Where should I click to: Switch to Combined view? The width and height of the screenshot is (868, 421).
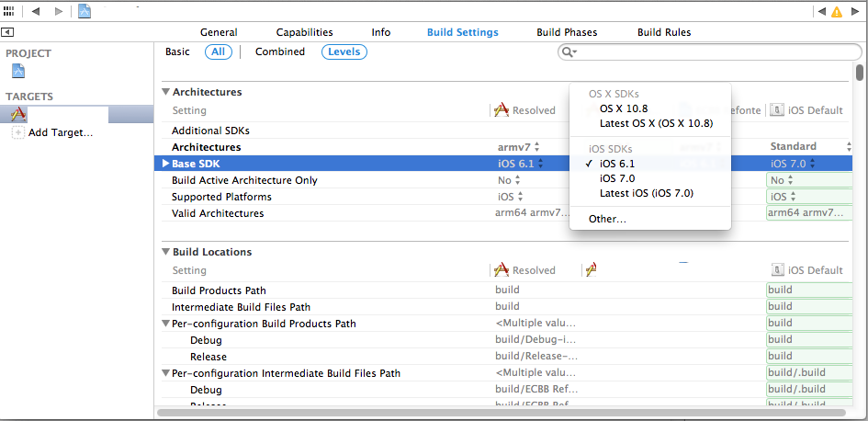[280, 51]
